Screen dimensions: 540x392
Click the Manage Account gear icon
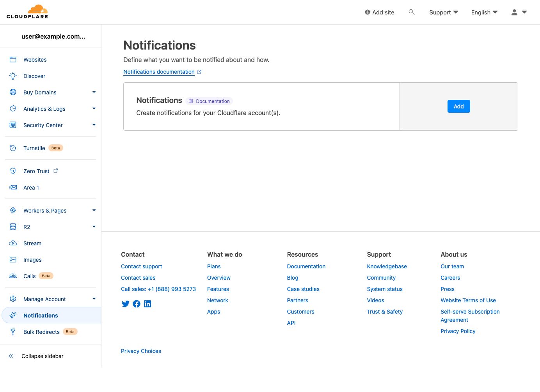point(13,299)
